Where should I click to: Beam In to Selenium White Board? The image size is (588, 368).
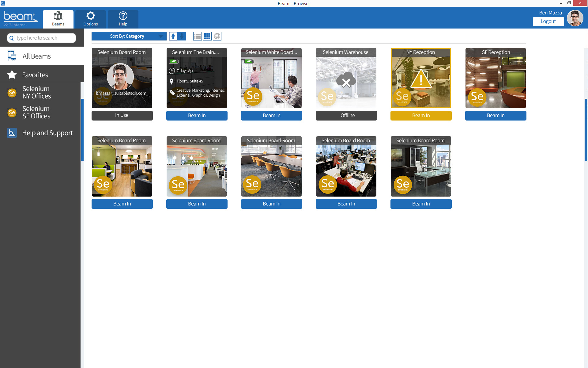[x=271, y=116]
